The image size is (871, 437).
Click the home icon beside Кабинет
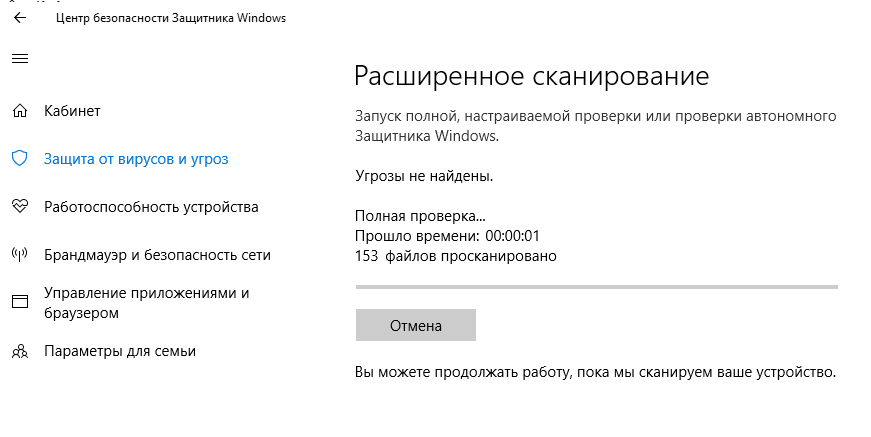pyautogui.click(x=19, y=110)
